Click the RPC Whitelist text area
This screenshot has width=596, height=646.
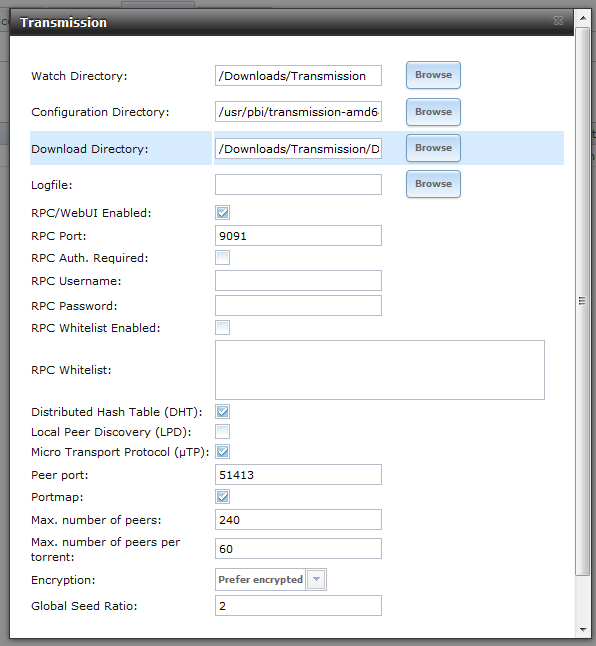click(380, 370)
